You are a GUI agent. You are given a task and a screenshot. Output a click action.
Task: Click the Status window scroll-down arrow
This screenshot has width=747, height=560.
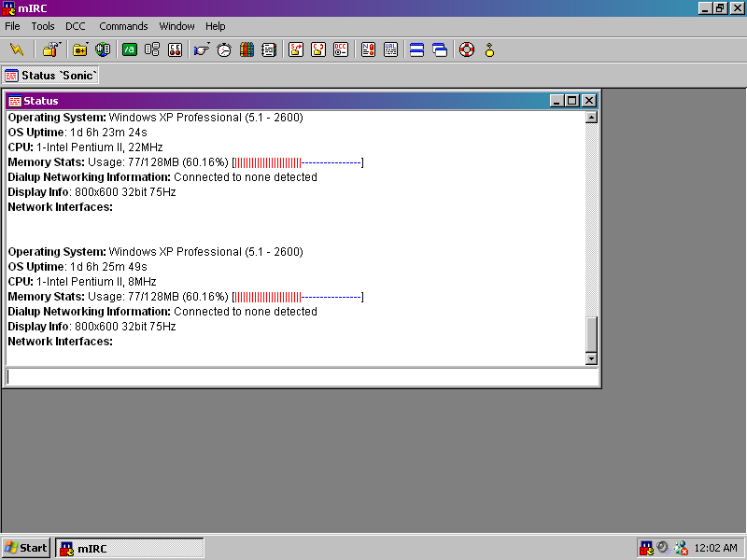[590, 358]
